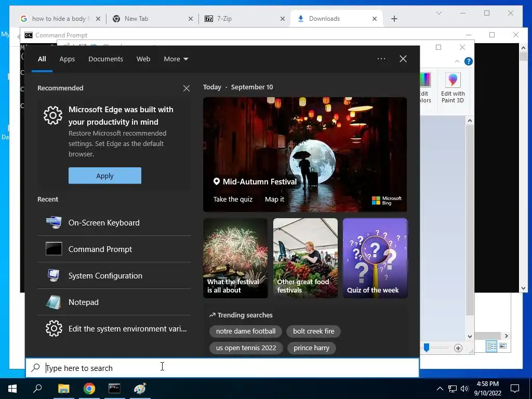Click the Paint zoom in plus button
The width and height of the screenshot is (532, 399).
458,348
